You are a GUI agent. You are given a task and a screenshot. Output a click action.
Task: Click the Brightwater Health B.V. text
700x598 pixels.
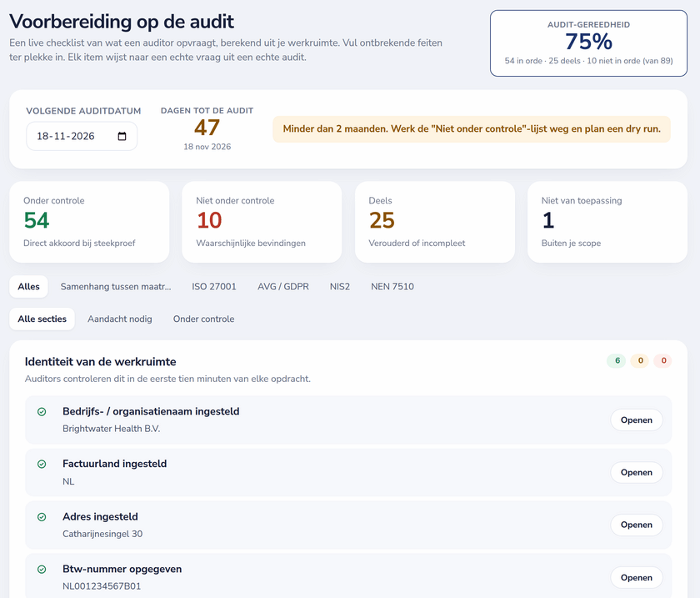(x=111, y=429)
